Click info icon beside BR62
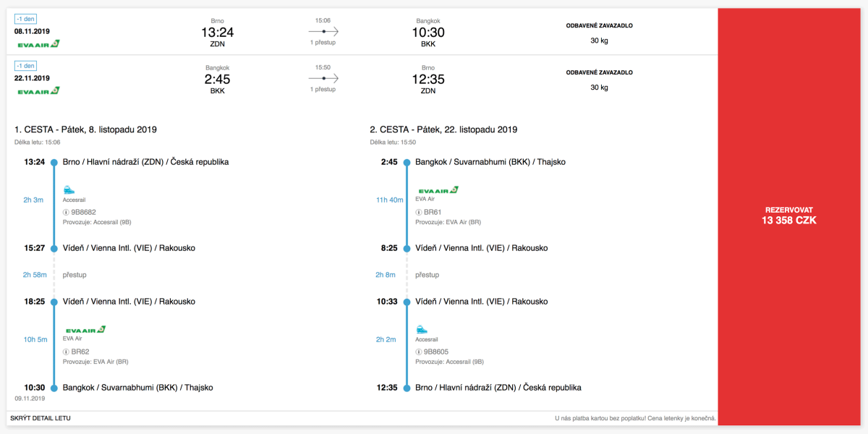 [x=66, y=352]
